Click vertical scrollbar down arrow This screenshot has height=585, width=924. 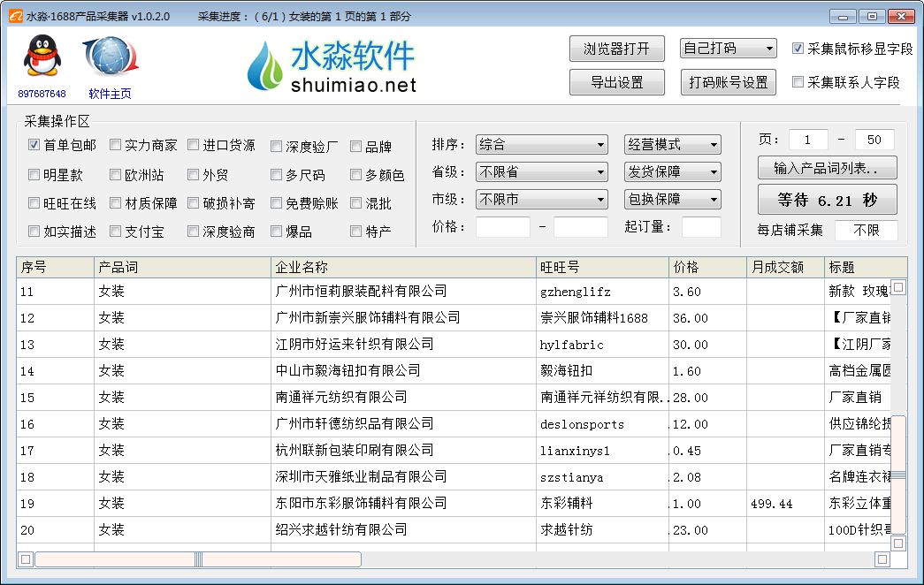click(x=898, y=543)
